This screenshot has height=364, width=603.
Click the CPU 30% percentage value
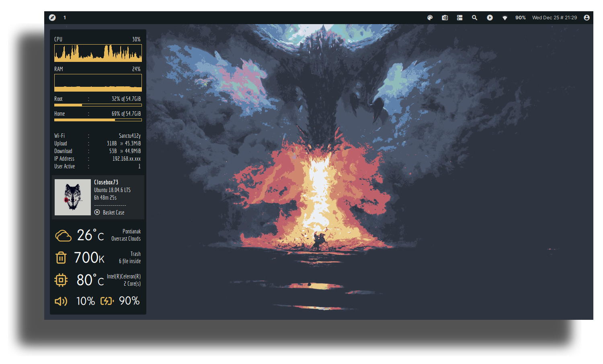coord(136,39)
